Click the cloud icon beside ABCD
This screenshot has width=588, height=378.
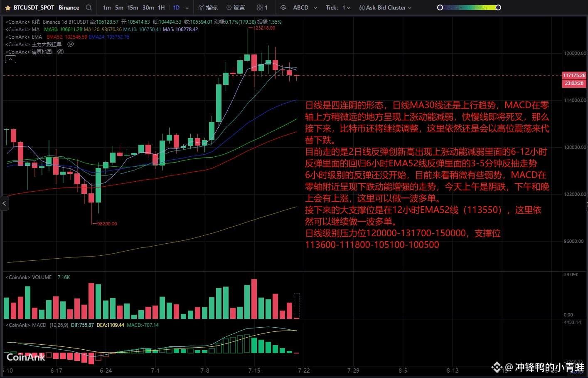pos(283,7)
